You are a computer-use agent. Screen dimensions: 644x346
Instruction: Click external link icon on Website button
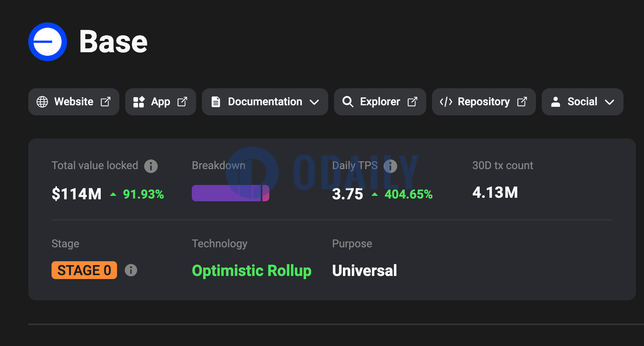(105, 102)
